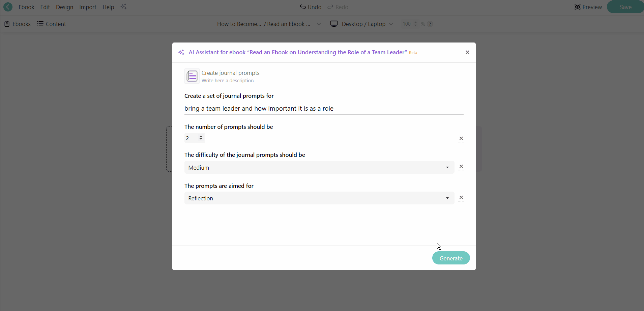Click the zoom percent help icon
This screenshot has height=311, width=644.
(430, 24)
